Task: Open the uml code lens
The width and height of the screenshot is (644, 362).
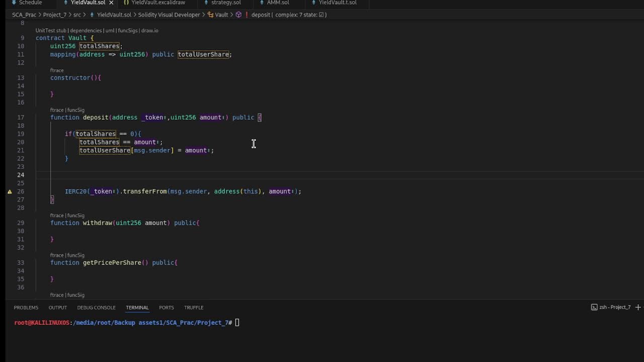Action: pos(110,31)
